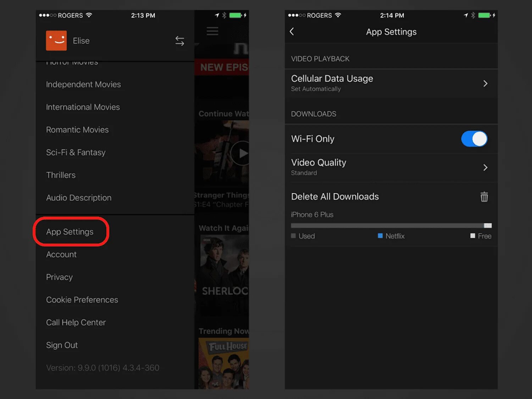Expand Cellular Data Usage chevron

pyautogui.click(x=485, y=83)
